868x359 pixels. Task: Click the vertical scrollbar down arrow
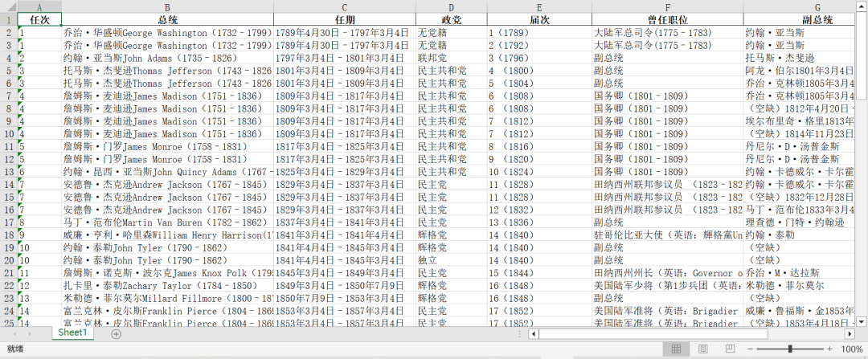pyautogui.click(x=862, y=320)
